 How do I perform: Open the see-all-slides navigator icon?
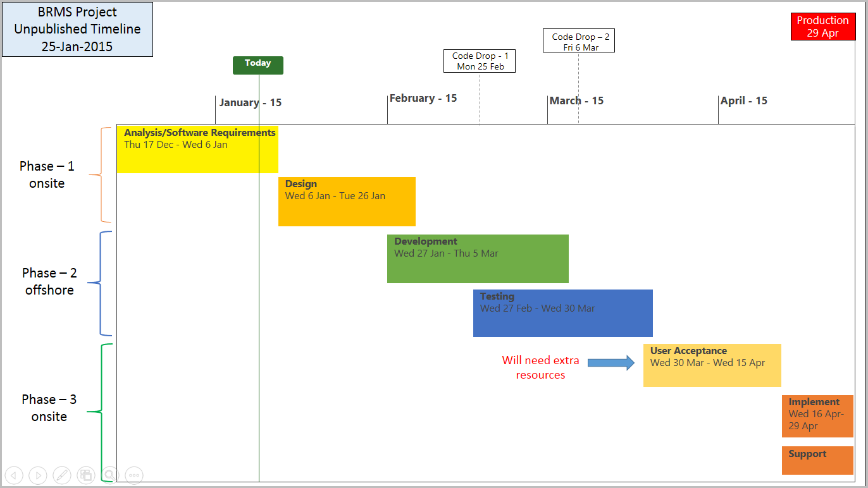[x=85, y=475]
